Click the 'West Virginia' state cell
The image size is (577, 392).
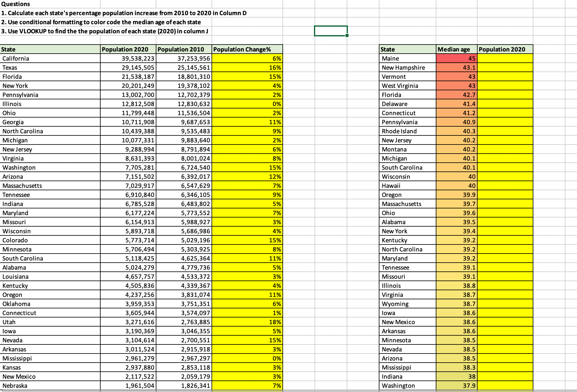click(x=408, y=85)
